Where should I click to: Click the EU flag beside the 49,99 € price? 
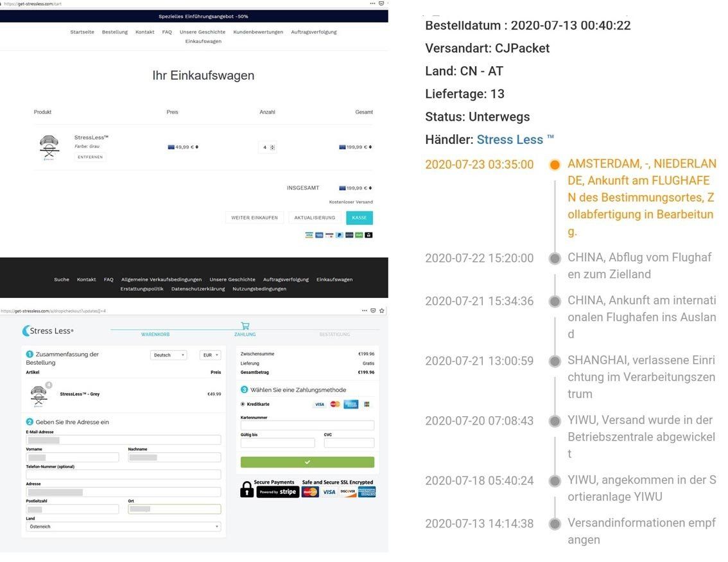tap(171, 147)
